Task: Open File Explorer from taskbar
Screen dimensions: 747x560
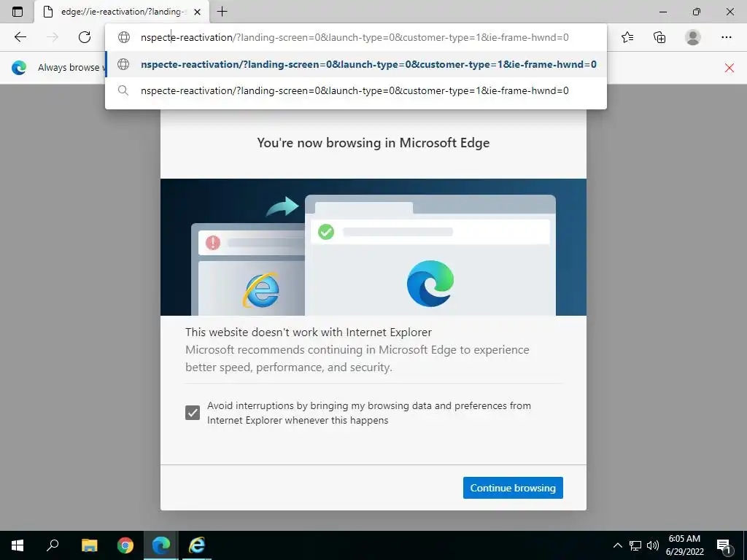Action: [x=89, y=545]
